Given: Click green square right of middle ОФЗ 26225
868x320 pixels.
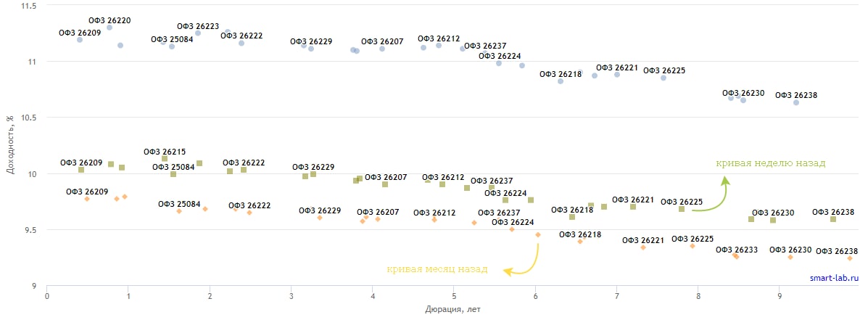Looking at the screenshot, I should coord(682,209).
